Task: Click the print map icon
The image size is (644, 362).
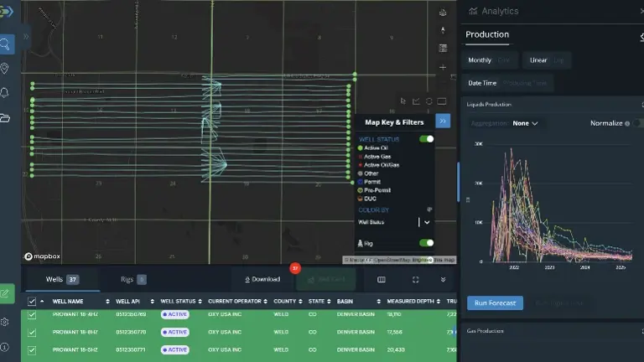Action: (x=443, y=13)
